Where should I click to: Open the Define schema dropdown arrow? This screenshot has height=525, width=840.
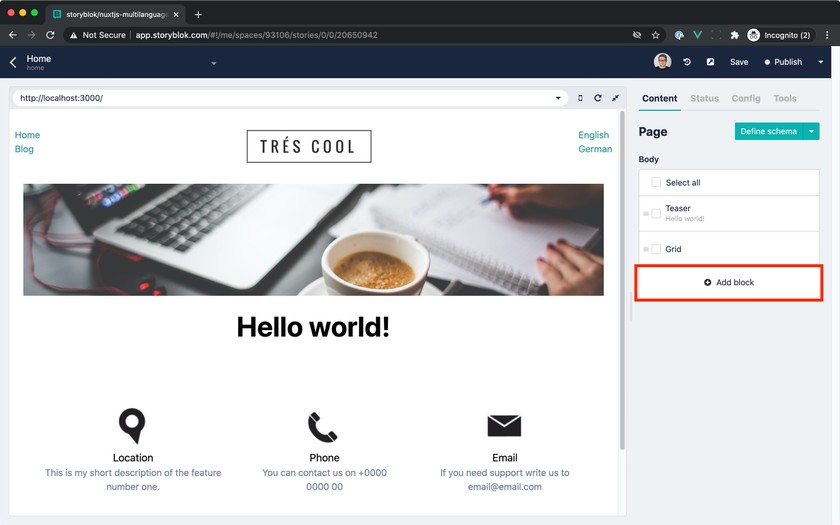pyautogui.click(x=811, y=131)
